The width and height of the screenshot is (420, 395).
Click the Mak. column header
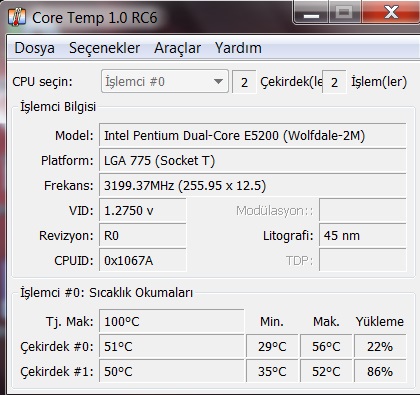[326, 322]
